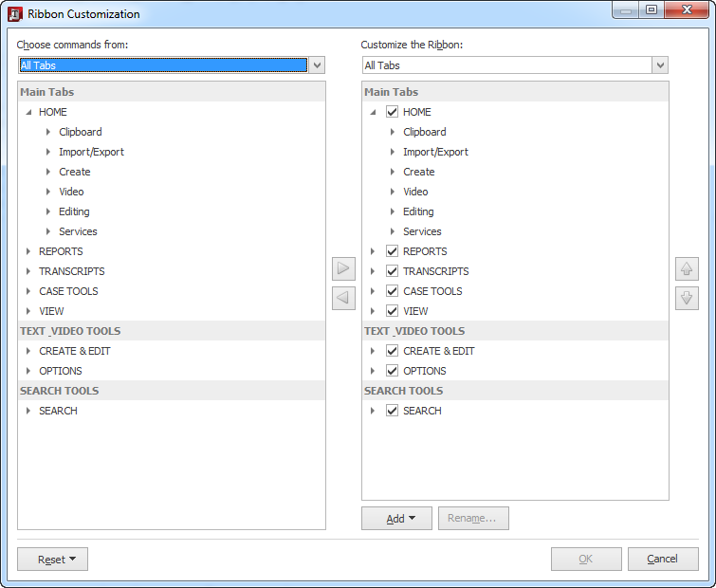This screenshot has width=716, height=588.
Task: Open the Customize the Ribbon dropdown
Action: tap(660, 65)
